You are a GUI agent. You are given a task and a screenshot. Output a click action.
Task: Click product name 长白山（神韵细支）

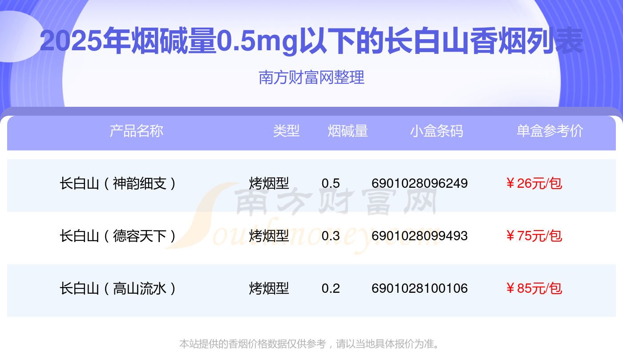coord(118,183)
